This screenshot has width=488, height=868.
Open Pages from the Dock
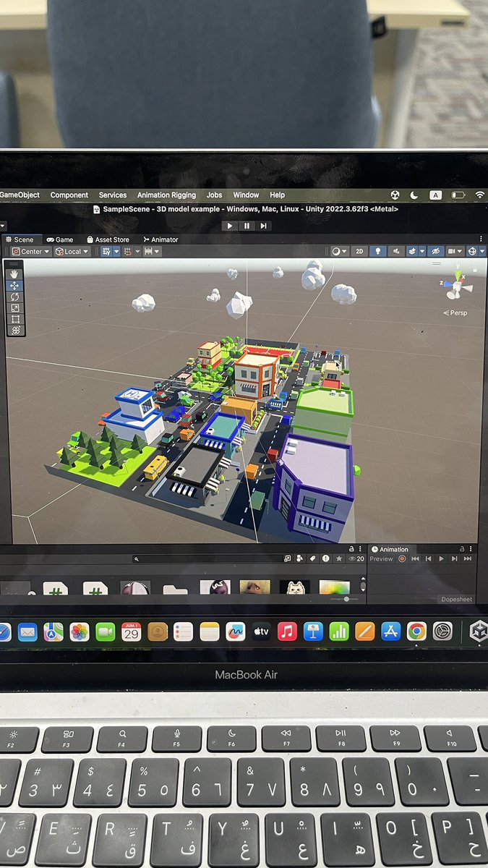click(365, 631)
